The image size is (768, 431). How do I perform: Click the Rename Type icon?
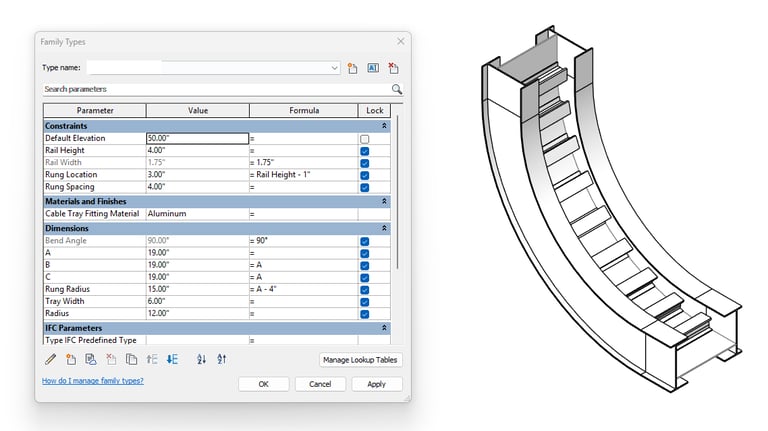tap(373, 68)
